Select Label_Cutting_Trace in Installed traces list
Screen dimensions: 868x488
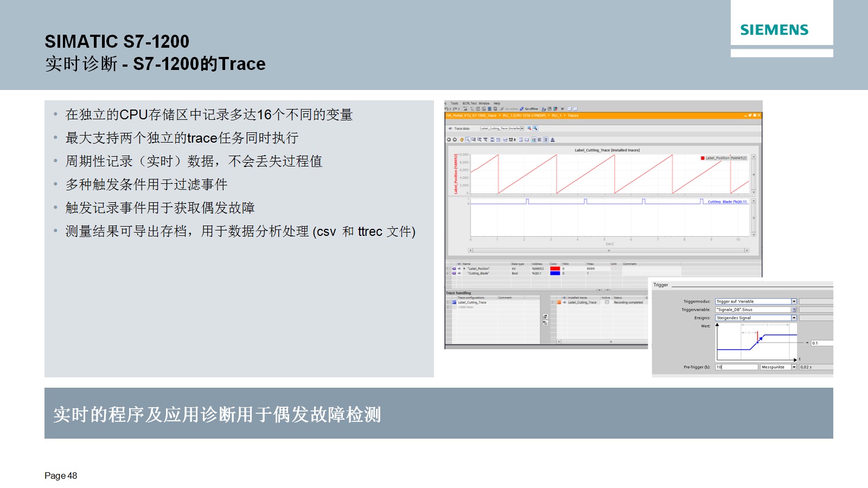coord(582,303)
